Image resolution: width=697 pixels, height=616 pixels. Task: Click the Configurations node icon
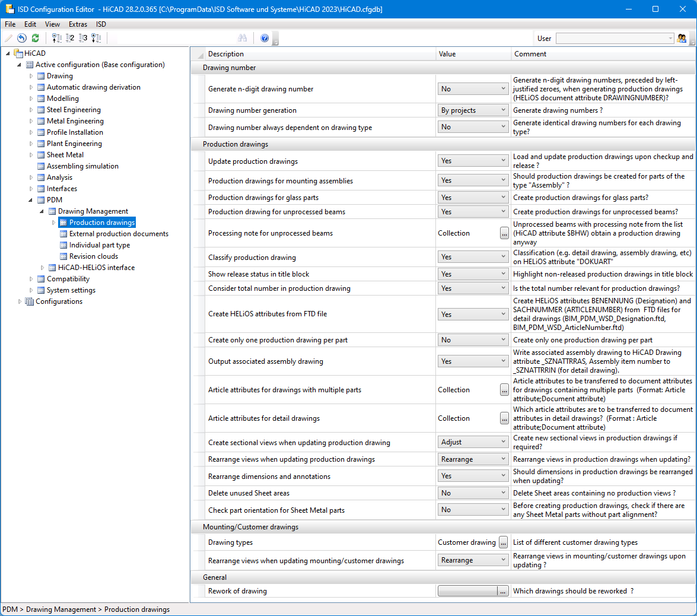[x=30, y=301]
